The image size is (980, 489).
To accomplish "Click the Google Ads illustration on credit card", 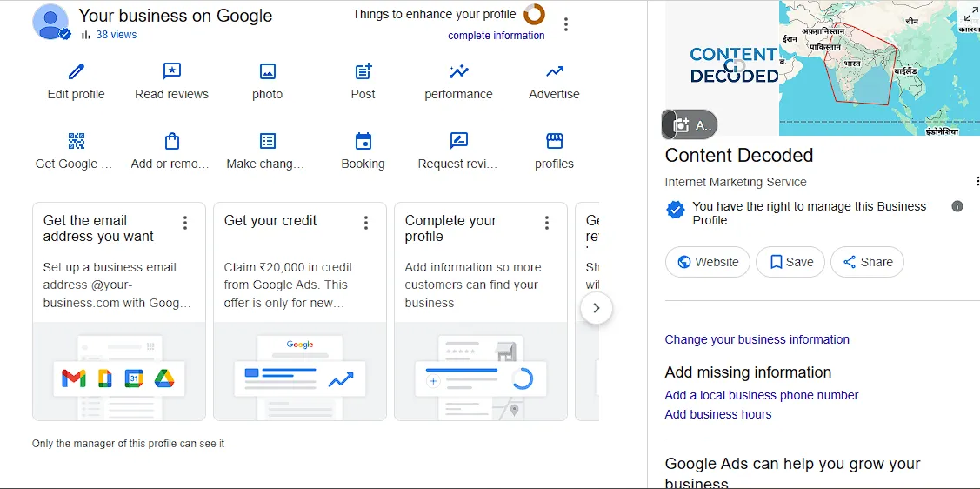I will pos(299,378).
